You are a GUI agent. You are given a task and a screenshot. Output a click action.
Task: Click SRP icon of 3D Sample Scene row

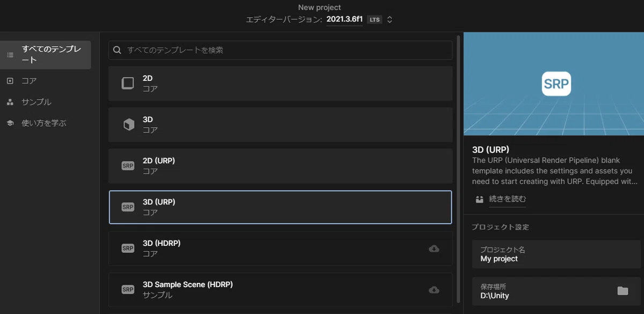[128, 290]
